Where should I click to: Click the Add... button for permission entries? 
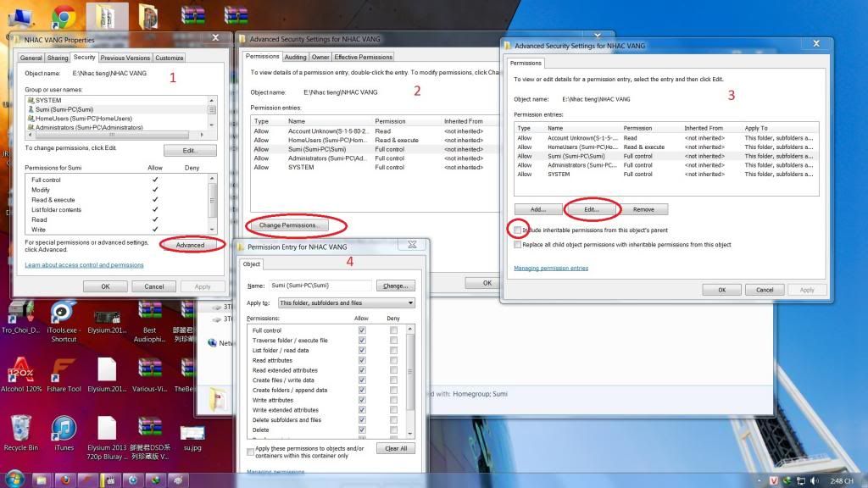(x=538, y=209)
